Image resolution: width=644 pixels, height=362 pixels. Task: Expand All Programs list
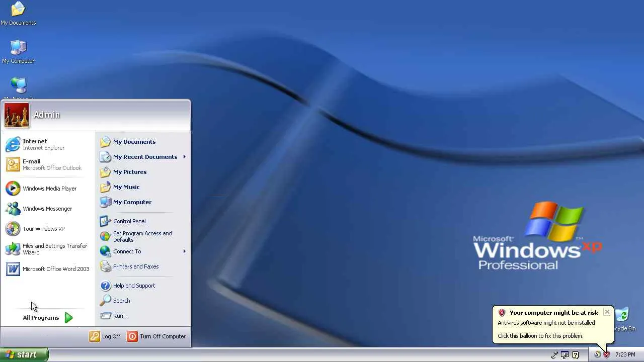click(x=48, y=318)
